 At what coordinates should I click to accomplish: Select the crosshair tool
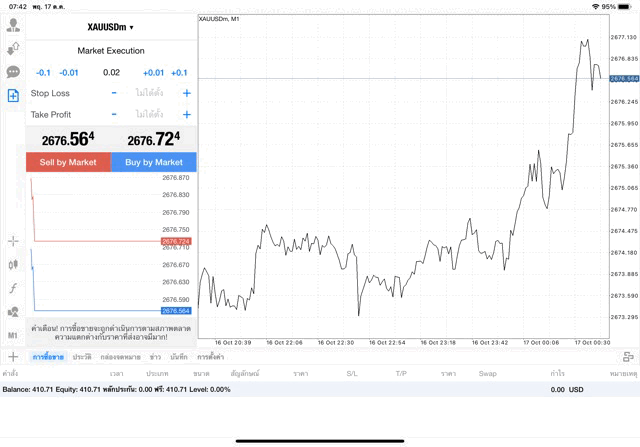[13, 241]
